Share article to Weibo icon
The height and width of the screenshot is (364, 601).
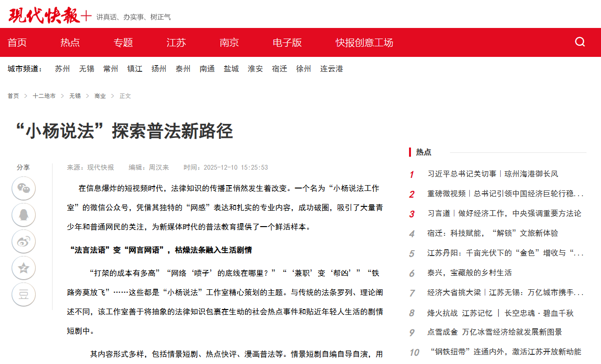pyautogui.click(x=24, y=242)
